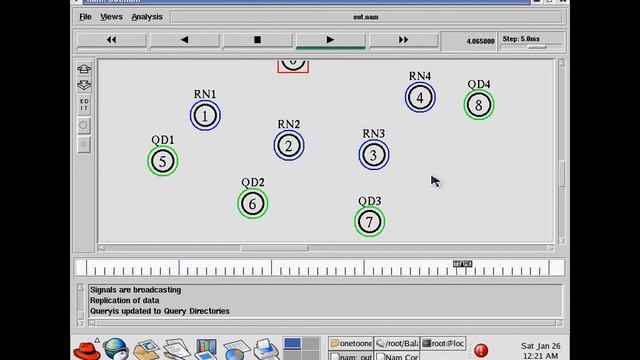The image size is (640, 360).
Task: Click the annotation list horizontal scrollbar
Action: tap(325, 323)
